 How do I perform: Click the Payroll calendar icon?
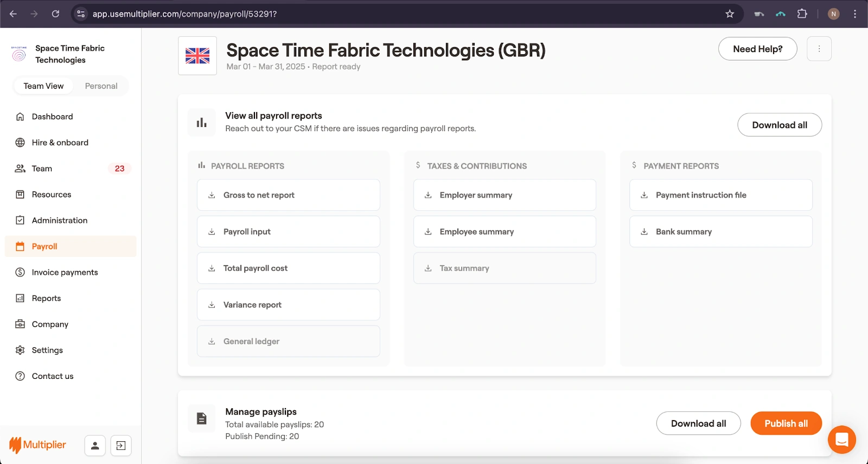click(20, 247)
